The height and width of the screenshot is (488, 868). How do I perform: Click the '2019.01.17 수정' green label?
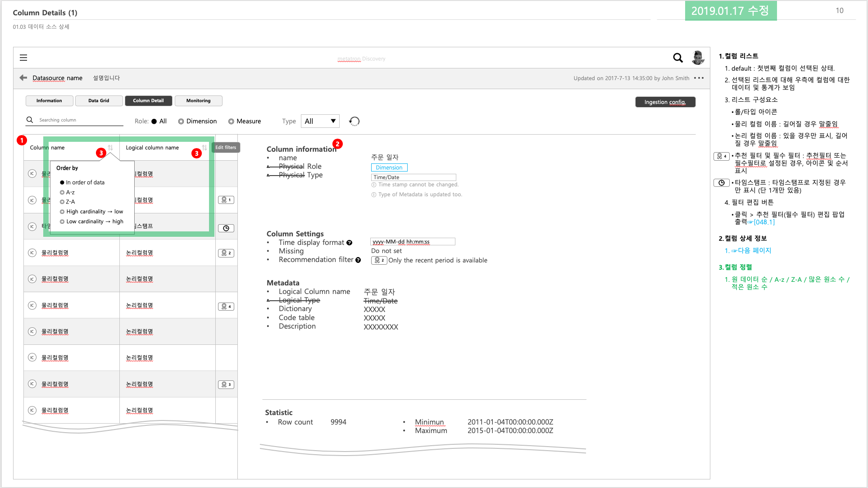pyautogui.click(x=731, y=11)
